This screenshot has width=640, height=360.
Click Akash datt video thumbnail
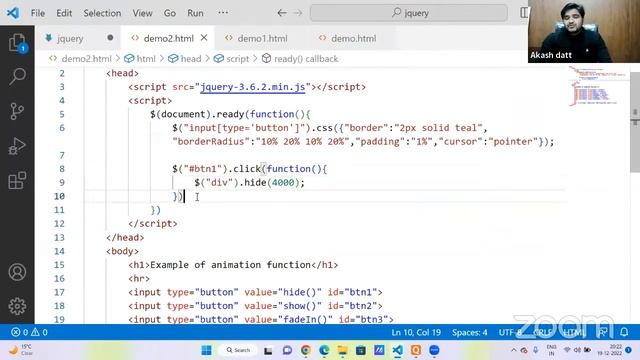[x=584, y=31]
